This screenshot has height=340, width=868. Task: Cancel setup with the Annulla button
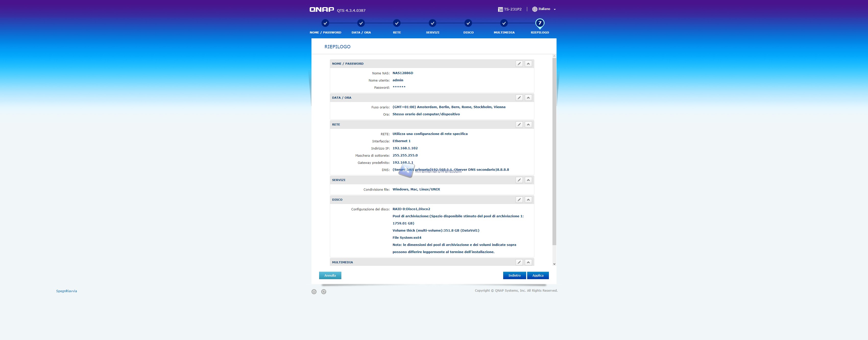[330, 276]
